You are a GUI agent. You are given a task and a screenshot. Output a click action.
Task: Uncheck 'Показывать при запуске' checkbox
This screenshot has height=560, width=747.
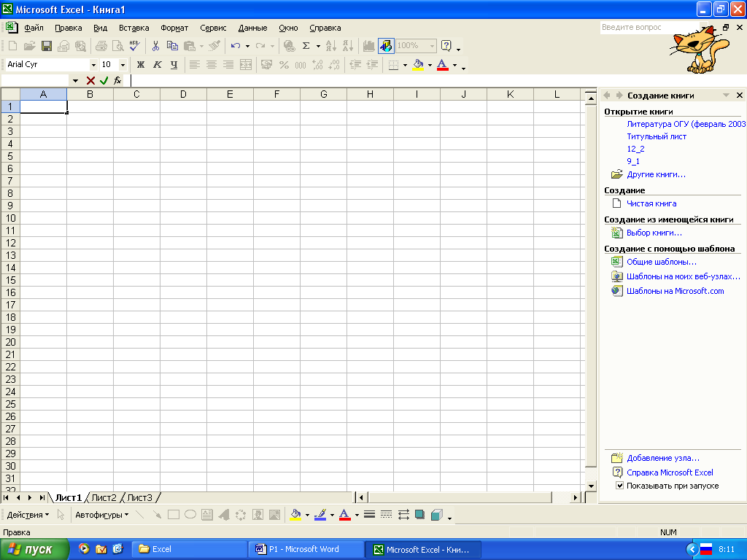pyautogui.click(x=620, y=486)
